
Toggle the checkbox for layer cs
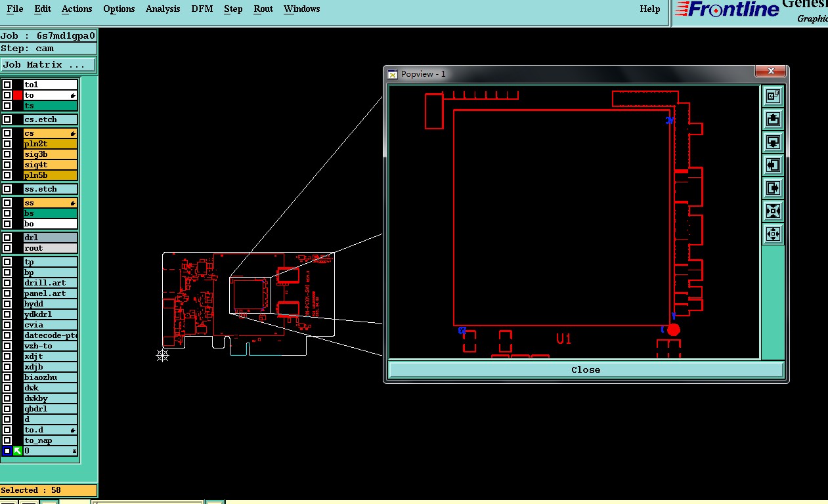point(7,133)
